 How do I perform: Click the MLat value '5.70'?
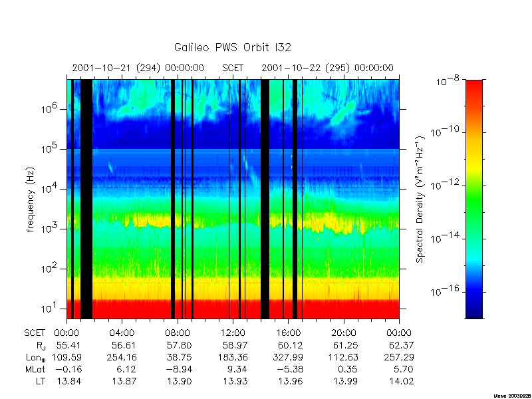(404, 369)
